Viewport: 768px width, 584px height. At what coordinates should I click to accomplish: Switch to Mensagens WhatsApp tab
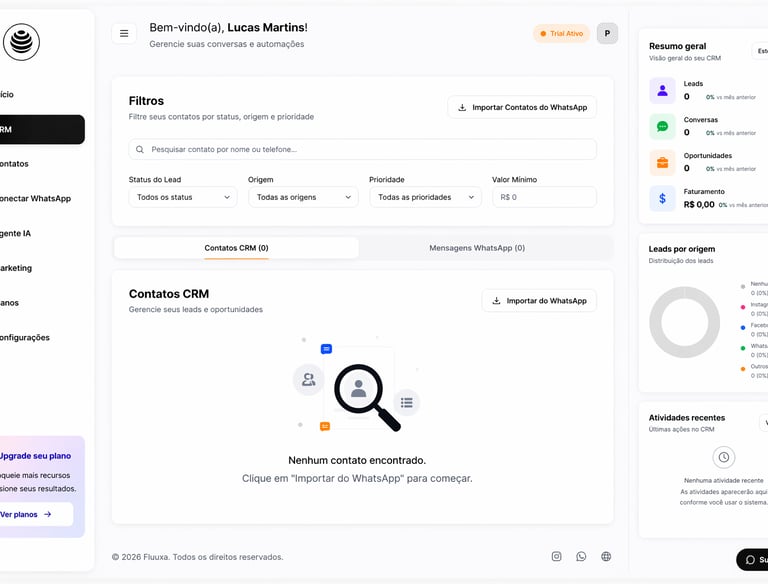pyautogui.click(x=477, y=248)
